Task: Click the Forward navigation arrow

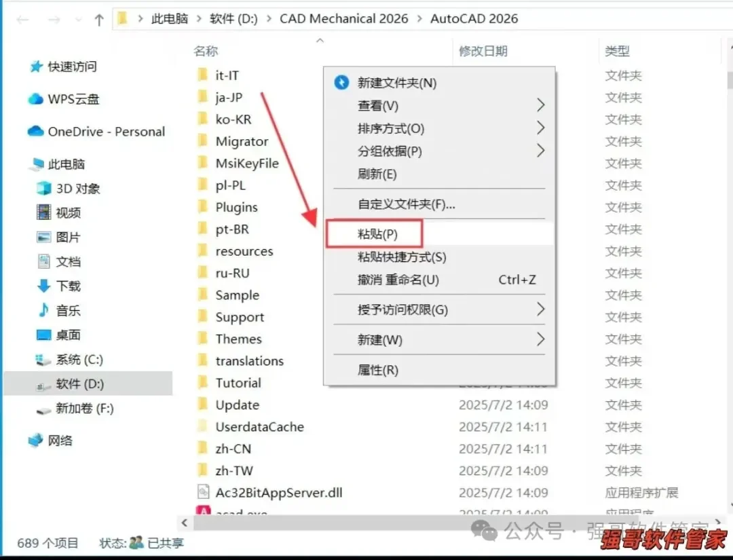Action: click(54, 20)
